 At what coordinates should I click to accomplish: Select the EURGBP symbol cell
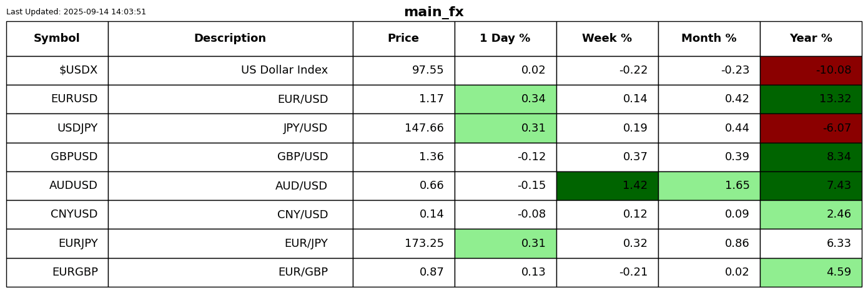click(57, 272)
